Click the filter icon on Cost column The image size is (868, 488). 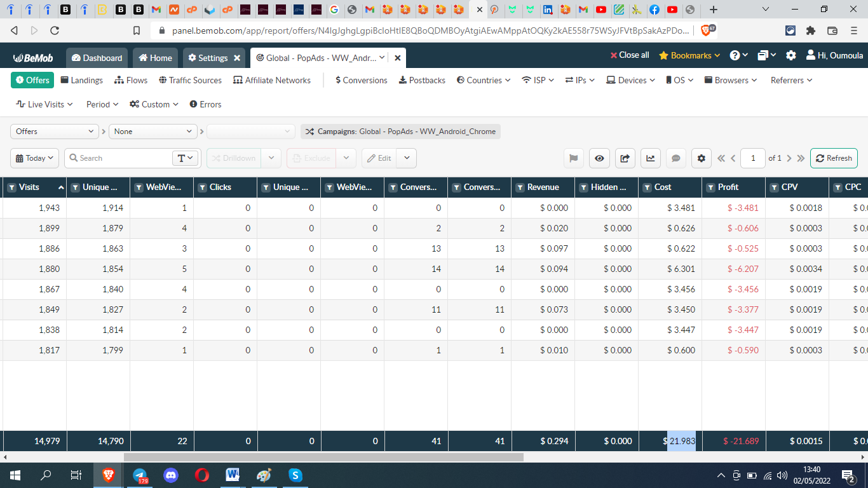point(647,187)
